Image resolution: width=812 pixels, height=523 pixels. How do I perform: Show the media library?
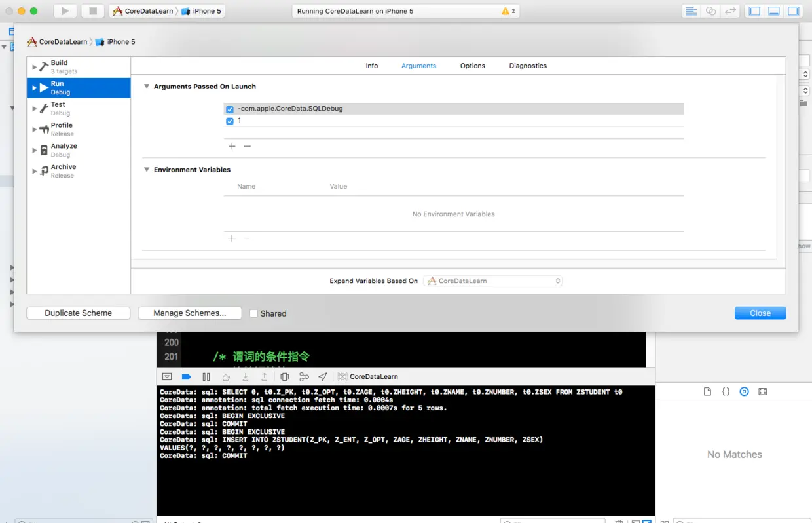click(x=762, y=392)
